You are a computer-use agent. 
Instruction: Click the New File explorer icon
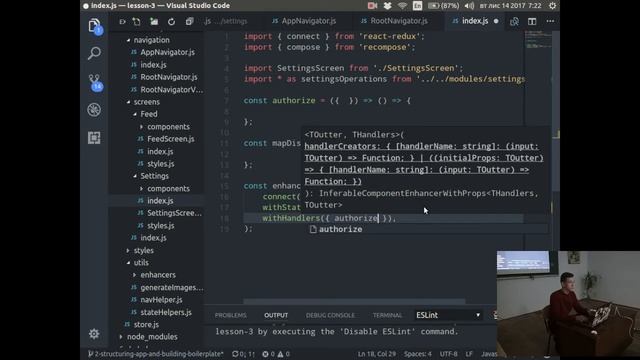point(136,21)
